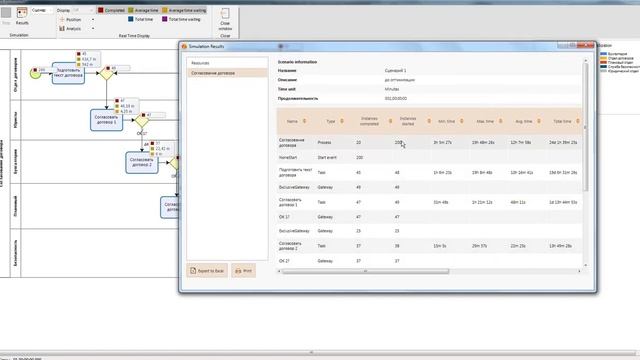Toggle the Total time display indicator

140,19
